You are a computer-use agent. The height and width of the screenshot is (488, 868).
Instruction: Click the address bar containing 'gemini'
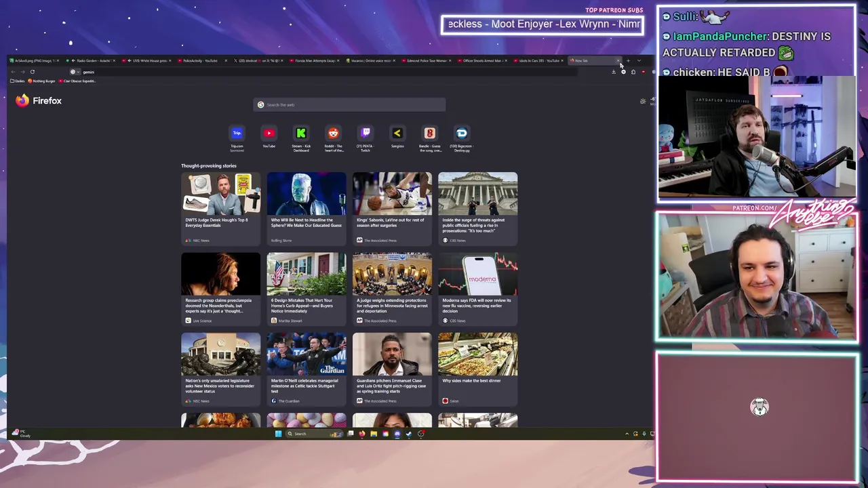(x=322, y=72)
